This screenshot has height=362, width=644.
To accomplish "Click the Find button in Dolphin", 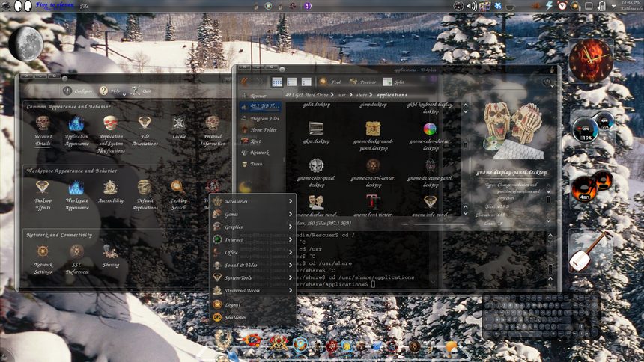I will 330,82.
